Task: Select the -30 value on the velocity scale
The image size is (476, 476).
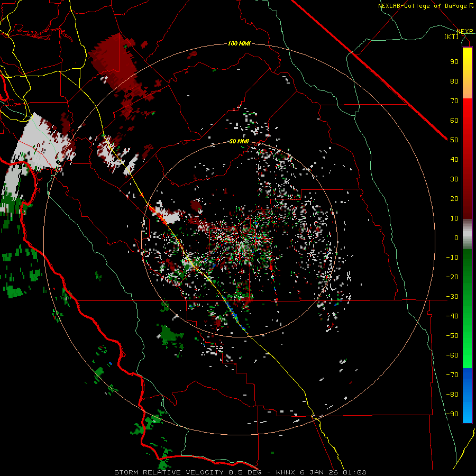Action: (x=452, y=297)
